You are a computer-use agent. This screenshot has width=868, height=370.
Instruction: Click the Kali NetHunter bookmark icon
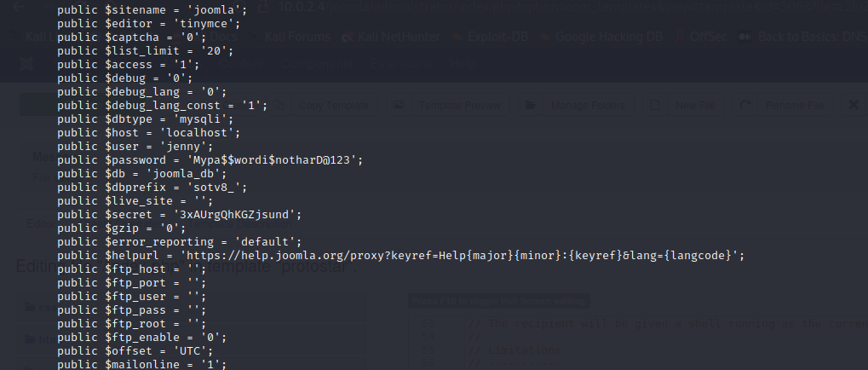[348, 38]
